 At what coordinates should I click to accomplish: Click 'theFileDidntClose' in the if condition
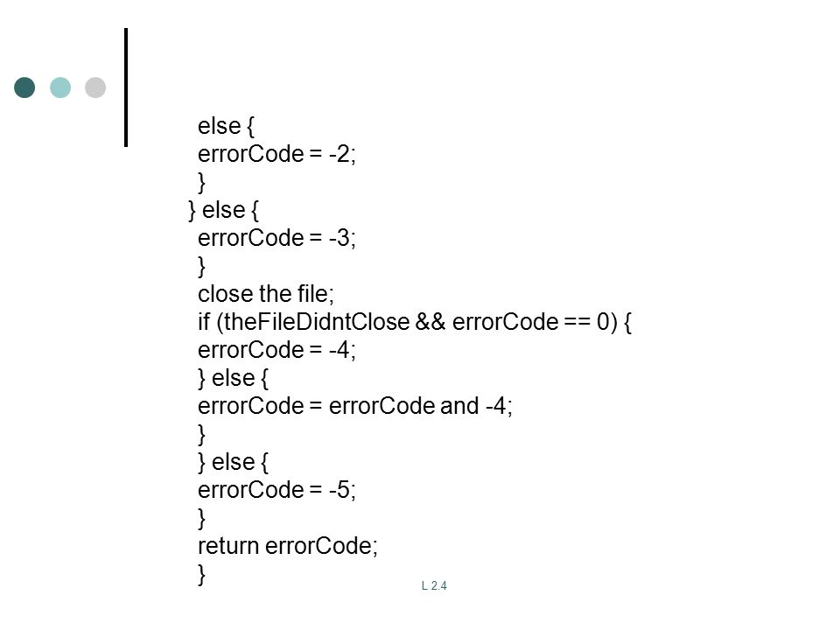(x=317, y=322)
